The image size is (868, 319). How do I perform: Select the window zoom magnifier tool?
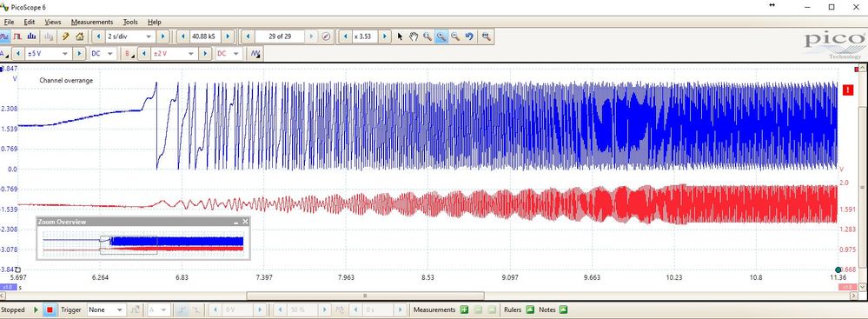427,37
